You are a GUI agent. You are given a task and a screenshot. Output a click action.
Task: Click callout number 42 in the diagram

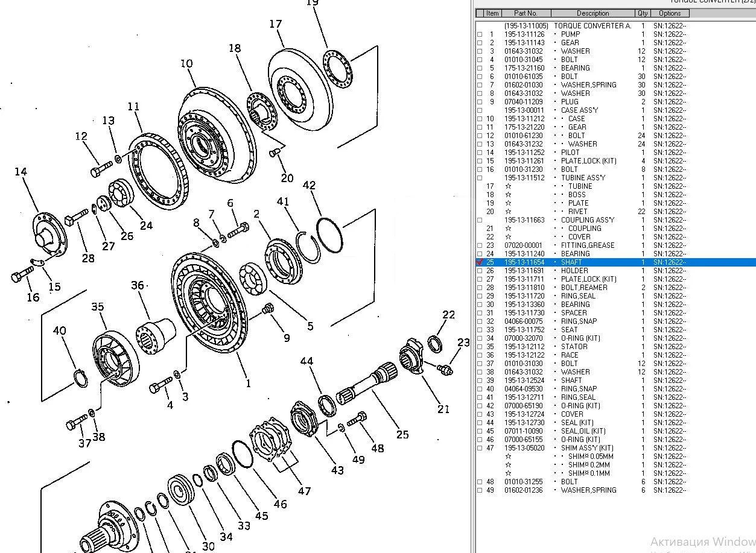pyautogui.click(x=309, y=186)
